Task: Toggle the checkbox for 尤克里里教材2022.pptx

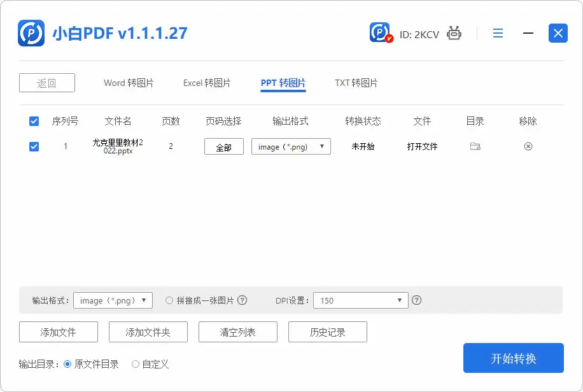Action: pyautogui.click(x=34, y=146)
